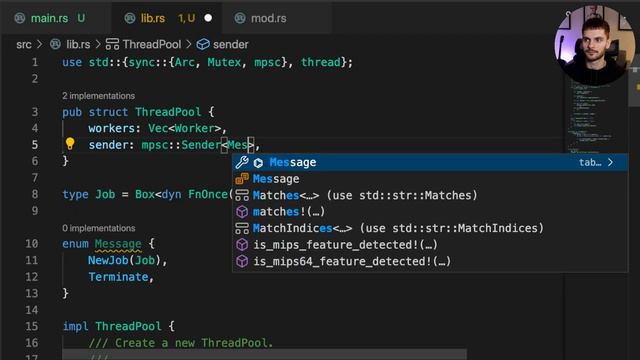Pick the enum Message suggestion
This screenshot has width=640, height=360.
tap(430, 179)
